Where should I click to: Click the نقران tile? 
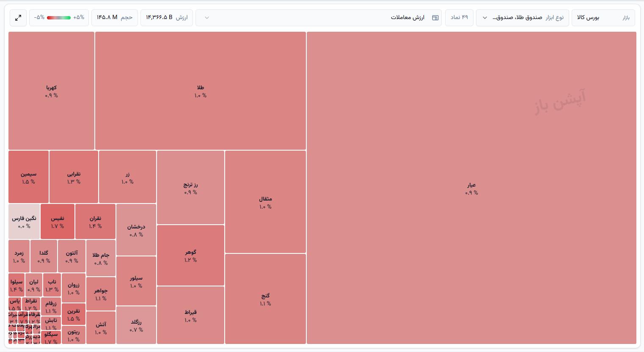coord(95,221)
